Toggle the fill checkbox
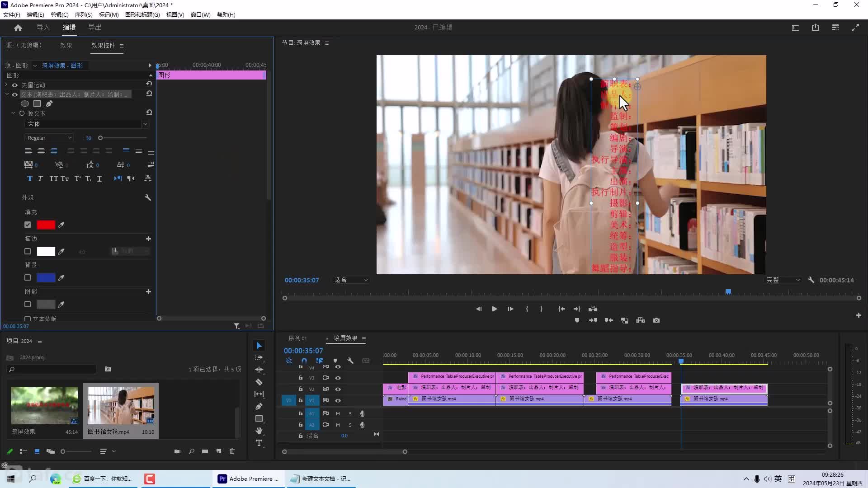Viewport: 868px width, 488px height. [x=28, y=225]
